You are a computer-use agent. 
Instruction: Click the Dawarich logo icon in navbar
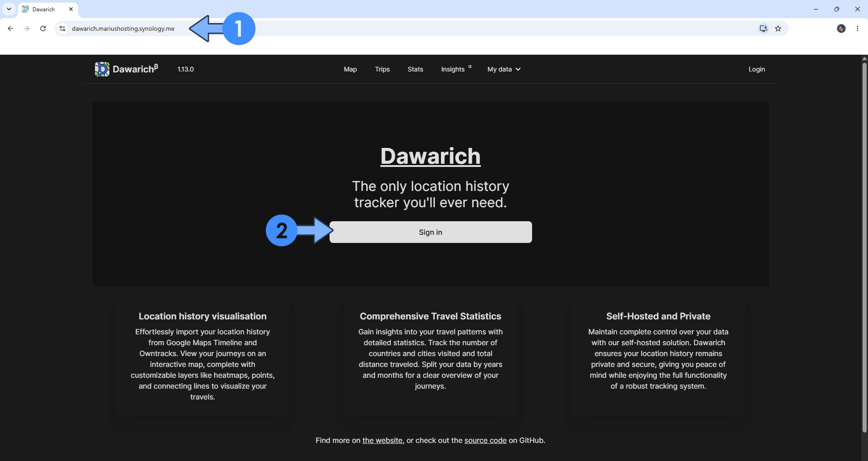point(102,69)
